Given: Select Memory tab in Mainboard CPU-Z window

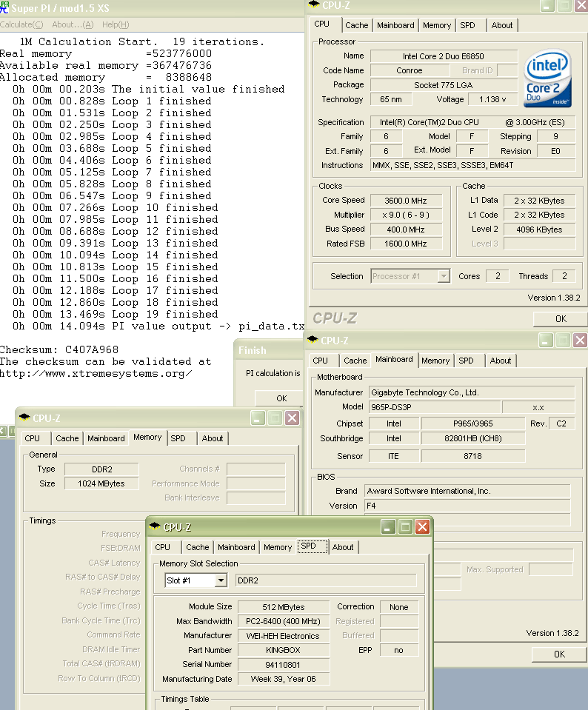Looking at the screenshot, I should [435, 361].
